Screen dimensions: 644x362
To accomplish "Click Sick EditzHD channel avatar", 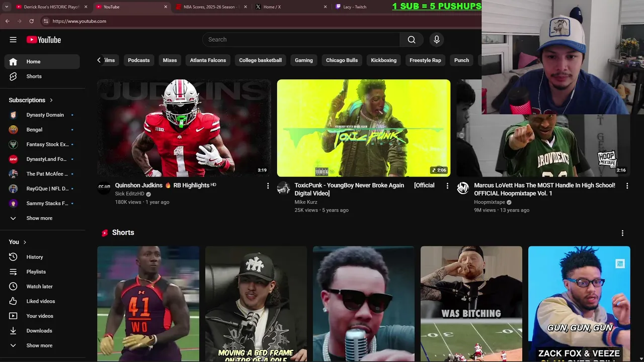I will click(x=104, y=188).
